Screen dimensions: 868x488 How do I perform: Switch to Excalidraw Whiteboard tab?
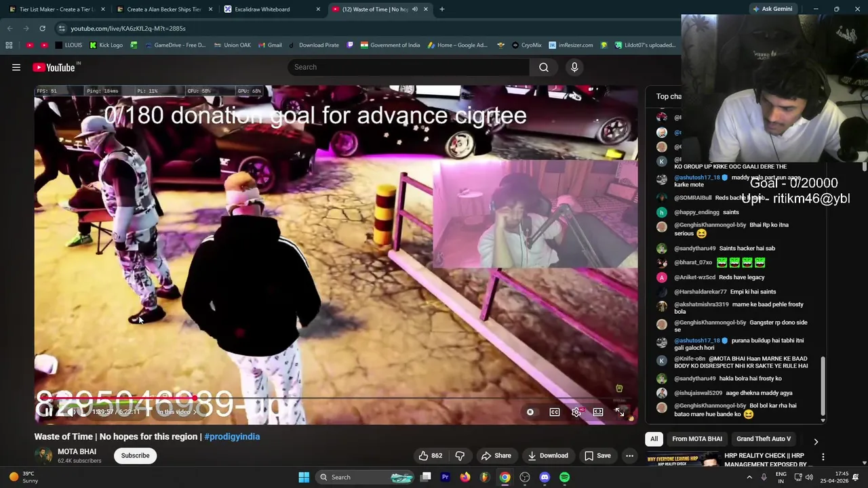(x=271, y=9)
